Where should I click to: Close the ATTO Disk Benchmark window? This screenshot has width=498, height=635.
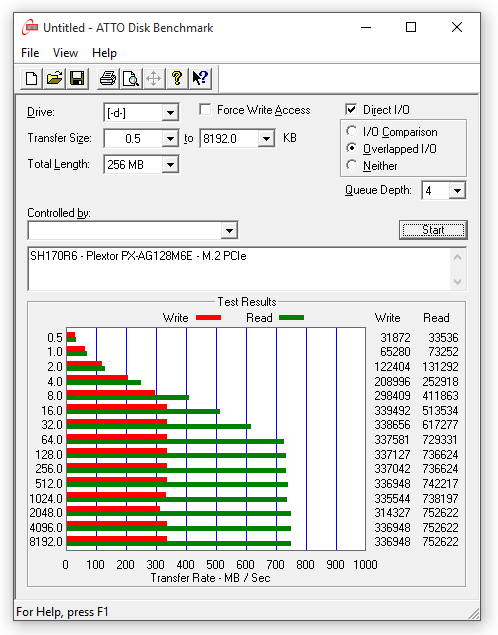point(457,28)
